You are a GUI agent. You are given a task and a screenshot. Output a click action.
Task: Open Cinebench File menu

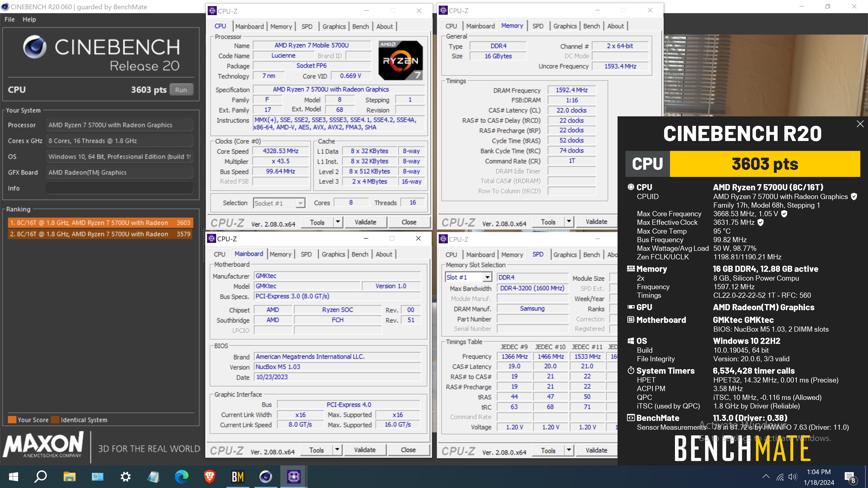coord(9,19)
